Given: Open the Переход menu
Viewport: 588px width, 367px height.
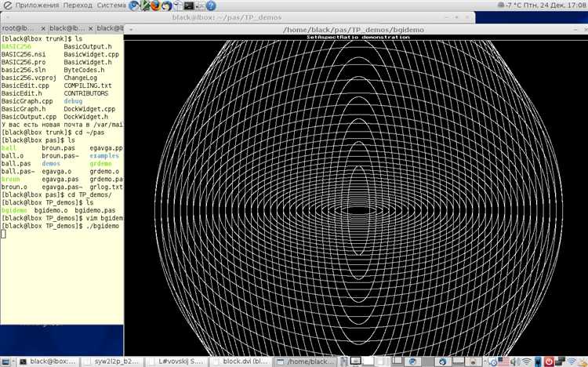Looking at the screenshot, I should coord(78,5).
